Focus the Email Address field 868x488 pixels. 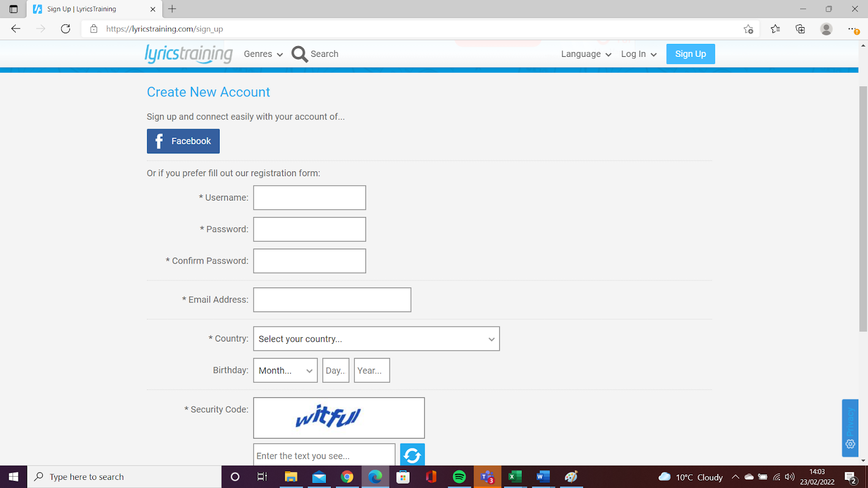[x=332, y=300]
